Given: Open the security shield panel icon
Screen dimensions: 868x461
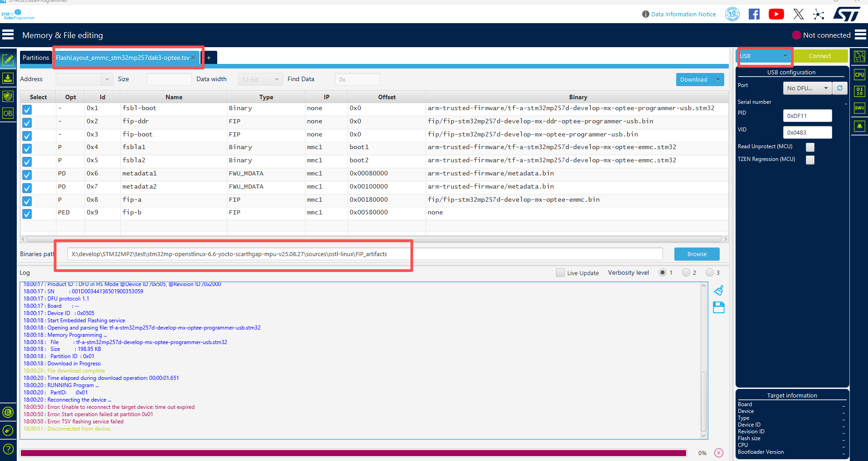Looking at the screenshot, I should click(x=8, y=96).
